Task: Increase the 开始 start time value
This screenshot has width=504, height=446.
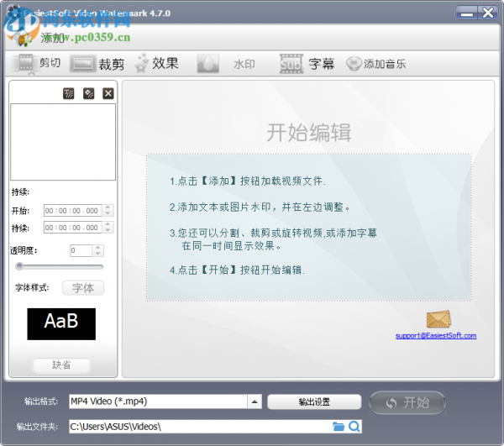Action: 108,207
